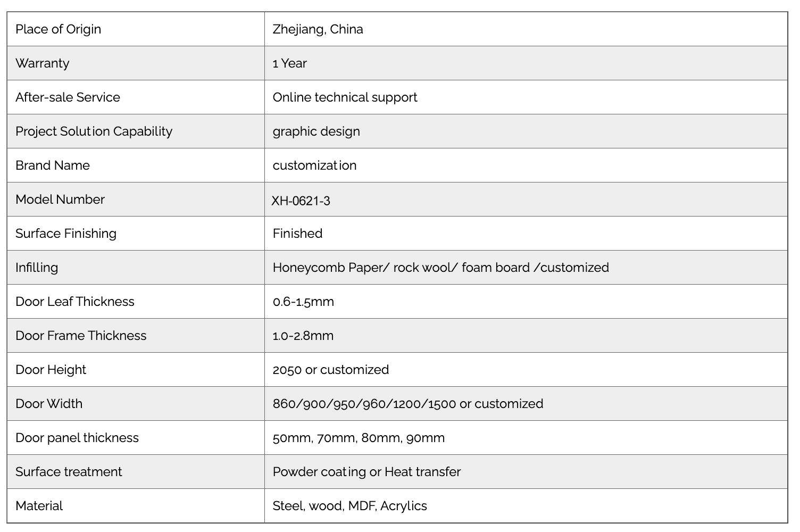Click the Brand Name label
This screenshot has height=532, width=800.
coord(53,165)
